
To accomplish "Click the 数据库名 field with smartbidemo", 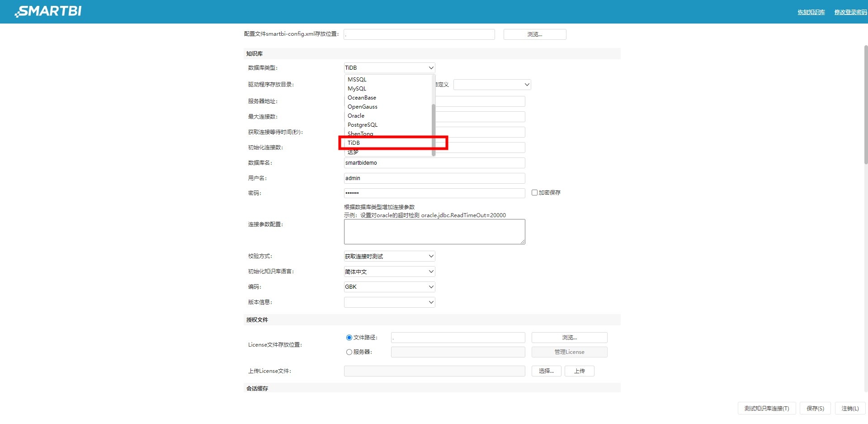I will point(434,163).
